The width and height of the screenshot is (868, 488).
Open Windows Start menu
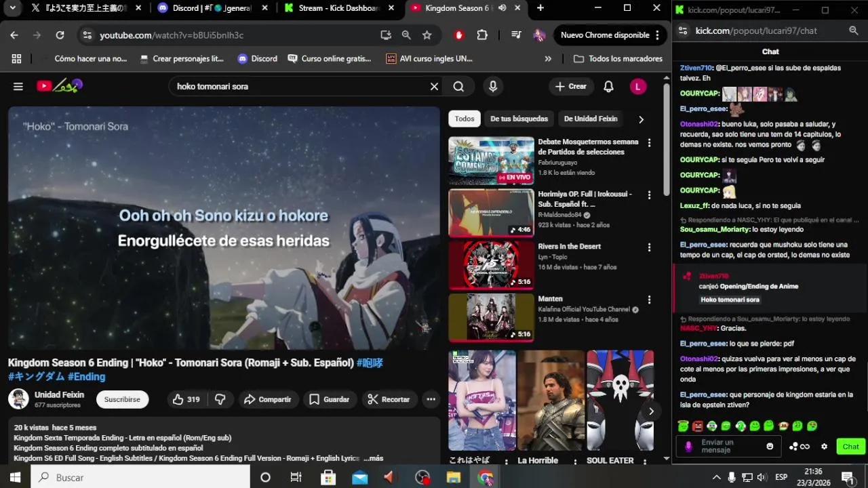tap(15, 477)
